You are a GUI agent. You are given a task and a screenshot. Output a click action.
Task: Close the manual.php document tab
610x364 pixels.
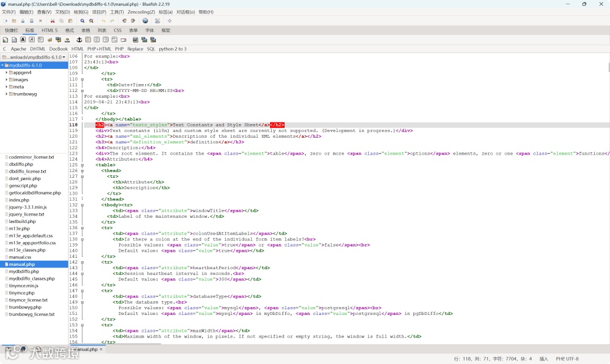pyautogui.click(x=101, y=349)
